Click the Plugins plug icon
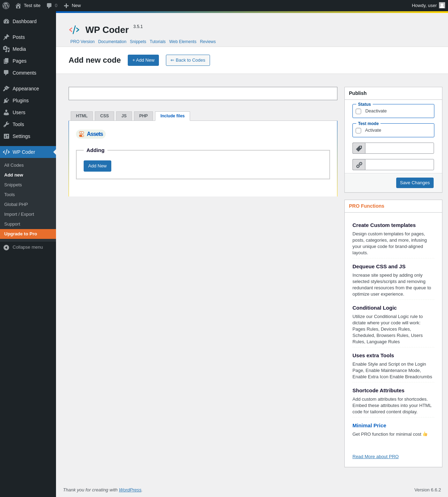The image size is (448, 497). coord(6,101)
